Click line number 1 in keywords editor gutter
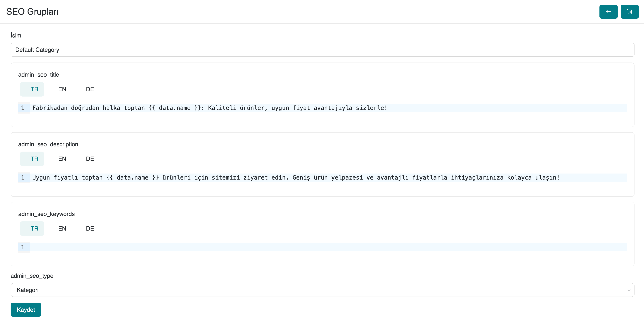Image resolution: width=644 pixels, height=324 pixels. pyautogui.click(x=23, y=247)
